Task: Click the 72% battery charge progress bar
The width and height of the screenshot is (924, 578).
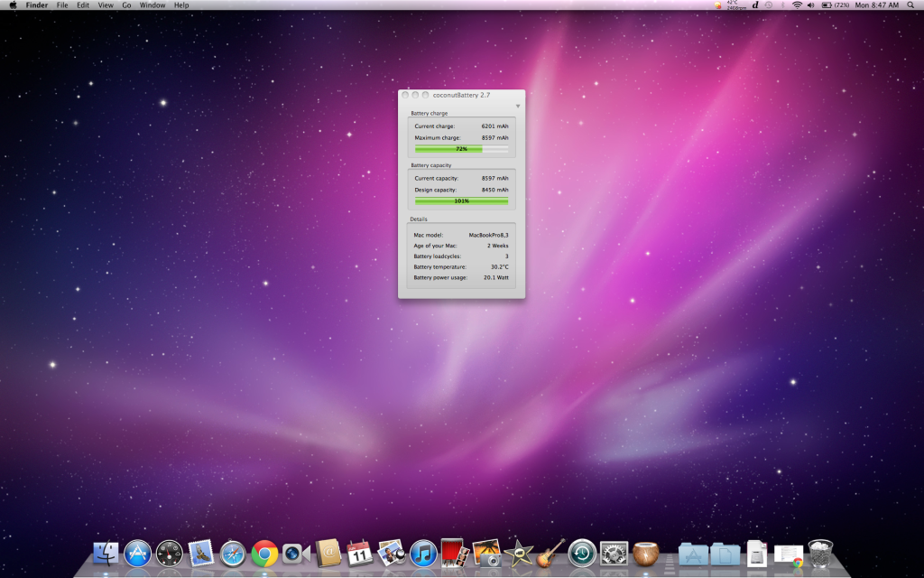Action: (x=461, y=149)
